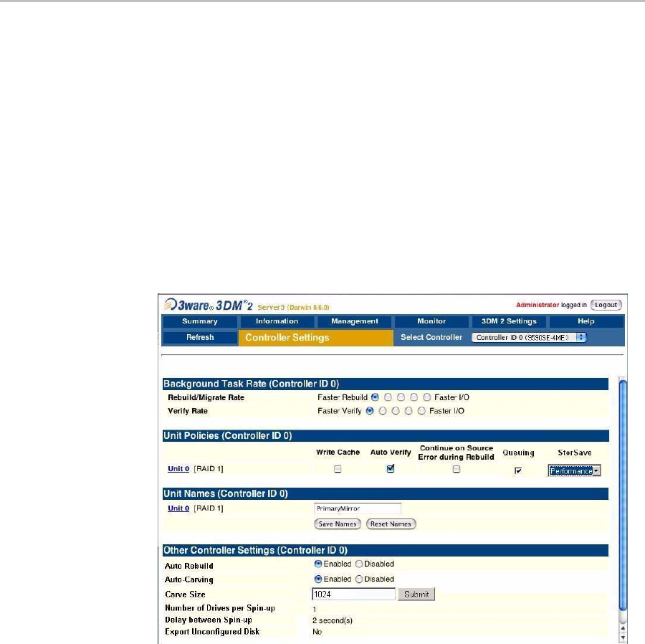The width and height of the screenshot is (645, 644).
Task: Open the Monitor menu
Action: (431, 321)
